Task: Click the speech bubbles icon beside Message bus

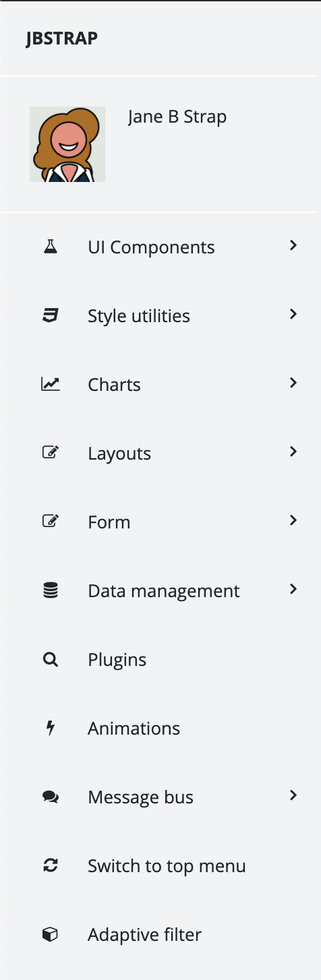Action: [51, 797]
